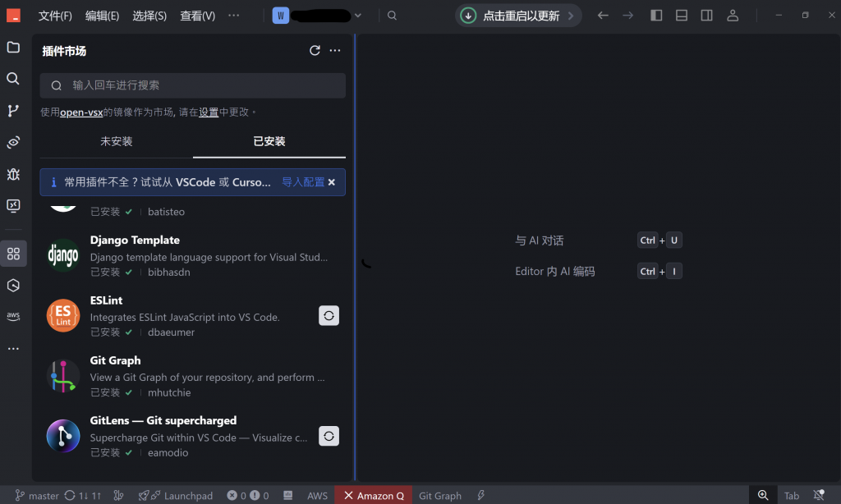Screen dimensions: 841x504
Task: Click the Django Template icon thumbnail
Action: point(63,255)
